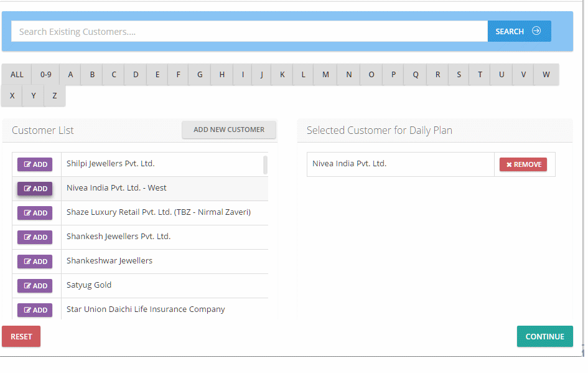Click the blue SEARCH button
Image resolution: width=588 pixels, height=373 pixels.
click(x=520, y=31)
